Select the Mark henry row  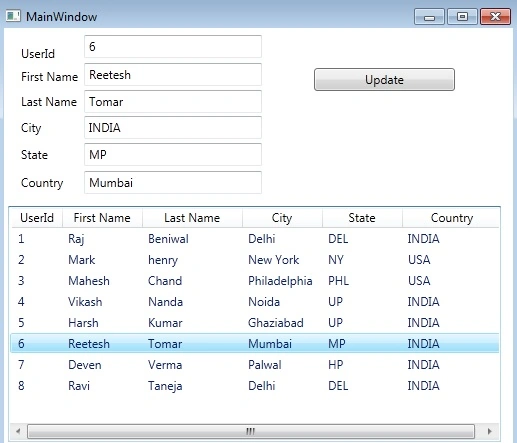click(255, 260)
